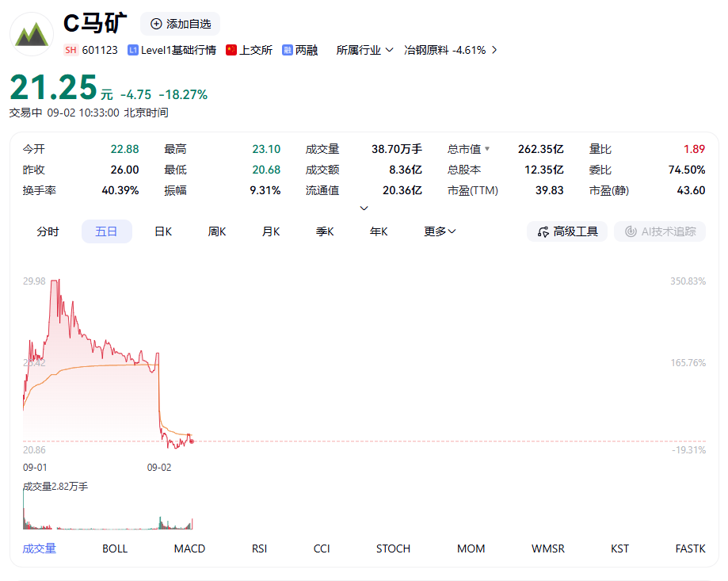Switch to the 日K chart tab
The height and width of the screenshot is (581, 728).
[163, 231]
